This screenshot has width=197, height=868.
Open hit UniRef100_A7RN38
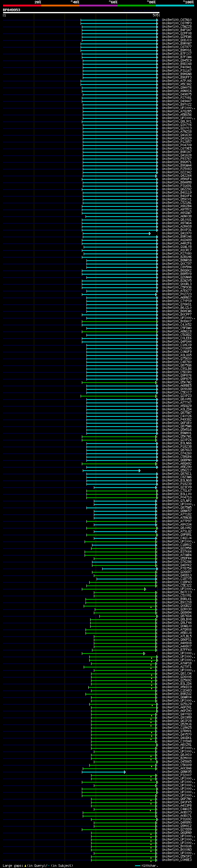pyautogui.click(x=176, y=518)
